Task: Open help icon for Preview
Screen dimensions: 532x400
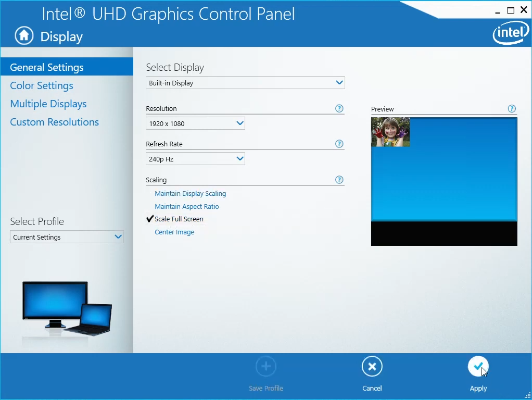Action: click(512, 109)
